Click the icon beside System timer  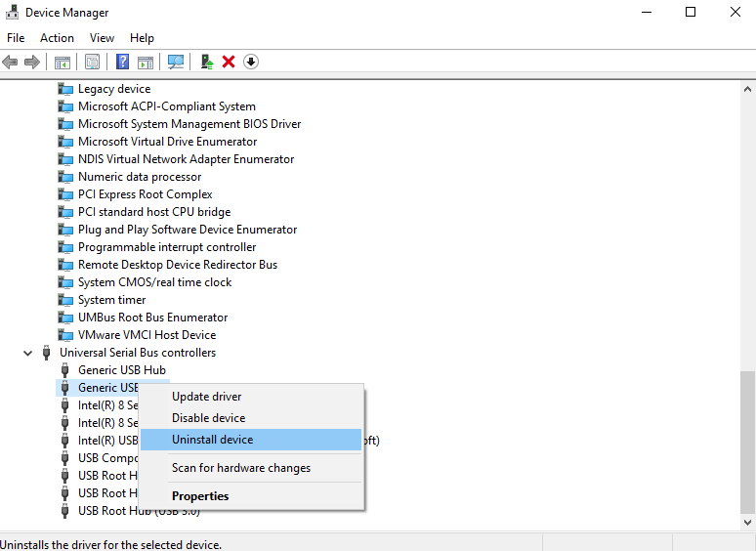click(x=65, y=300)
